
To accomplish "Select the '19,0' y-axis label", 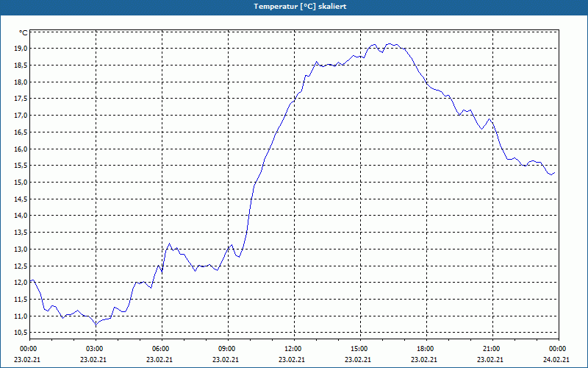I will click(21, 49).
